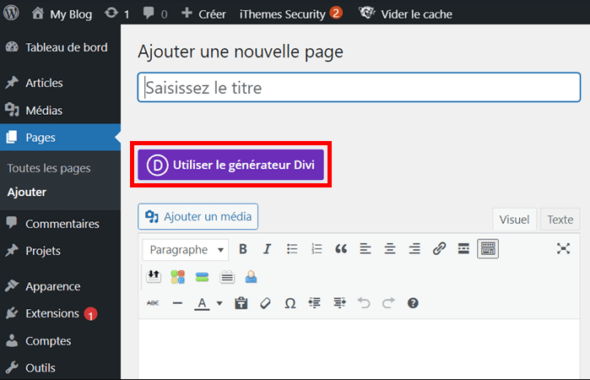
Task: Click Ajouter un média button
Action: click(198, 217)
